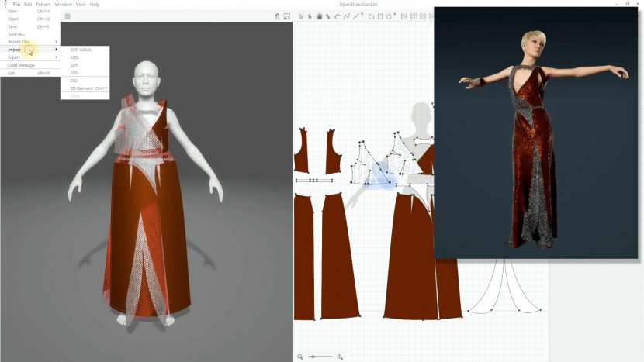644x362 pixels.
Task: Click the avatar icon above 3D view
Action: tap(277, 16)
